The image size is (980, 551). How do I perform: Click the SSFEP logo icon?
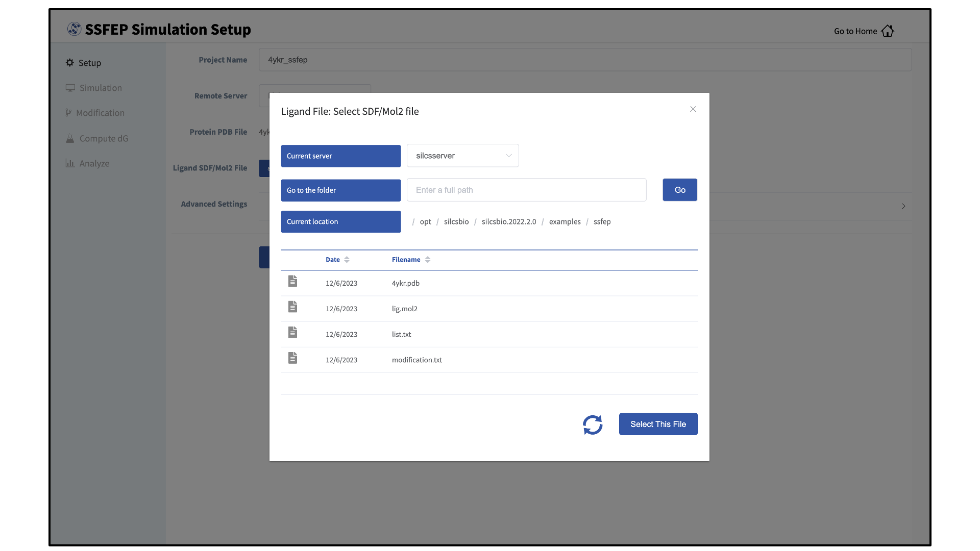74,29
